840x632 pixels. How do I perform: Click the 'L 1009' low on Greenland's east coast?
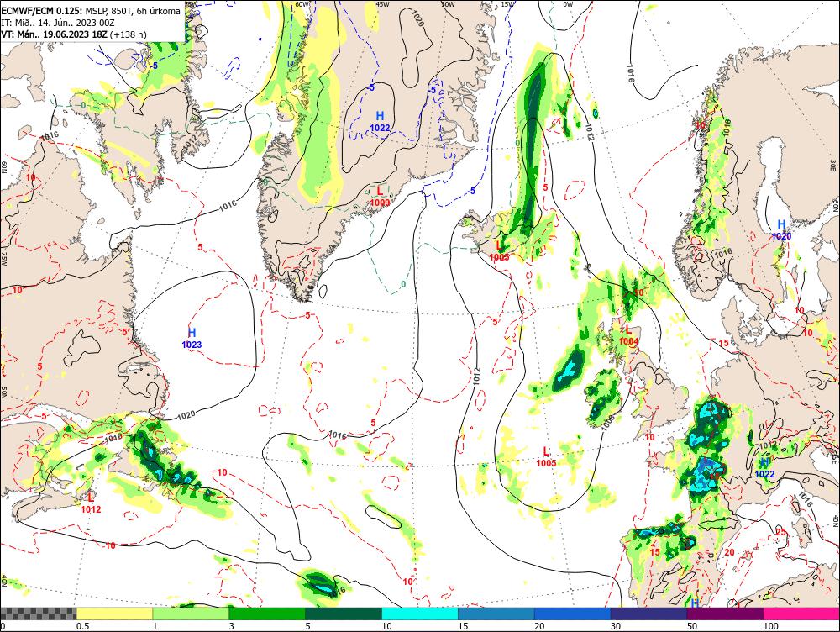click(x=380, y=196)
